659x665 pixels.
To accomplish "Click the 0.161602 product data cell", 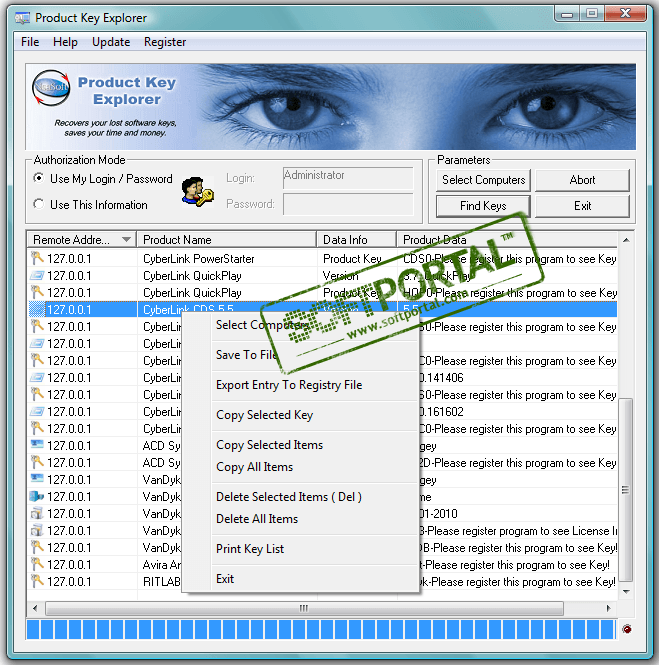I will coord(518,411).
